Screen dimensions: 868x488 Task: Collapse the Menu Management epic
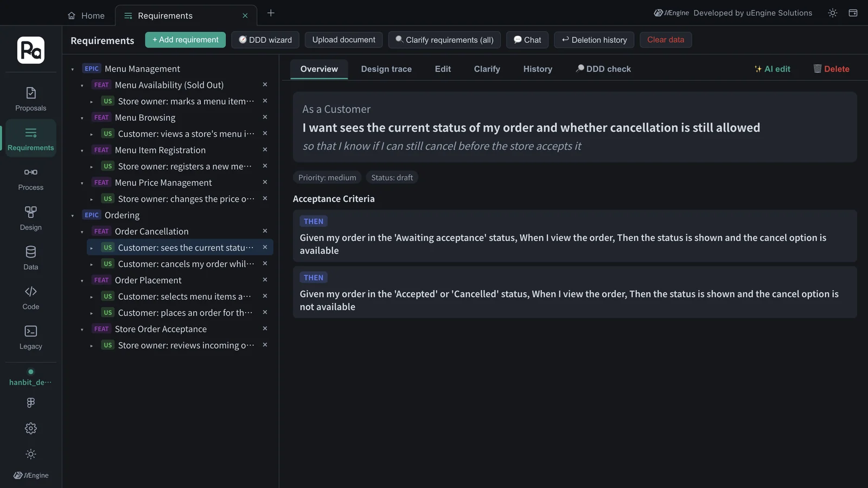tap(73, 69)
